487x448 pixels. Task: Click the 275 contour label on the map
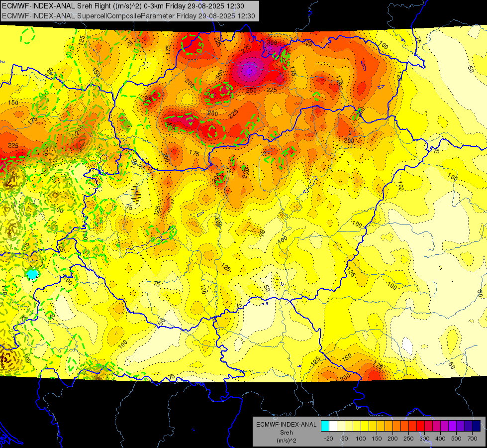pyautogui.click(x=246, y=49)
